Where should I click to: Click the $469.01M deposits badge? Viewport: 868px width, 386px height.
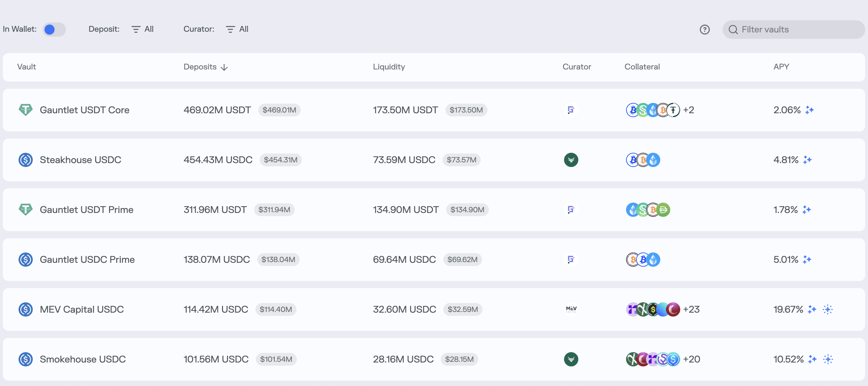point(279,110)
